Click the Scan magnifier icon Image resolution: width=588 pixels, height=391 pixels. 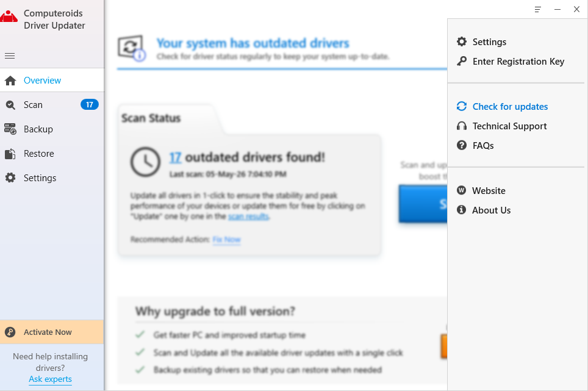point(10,105)
